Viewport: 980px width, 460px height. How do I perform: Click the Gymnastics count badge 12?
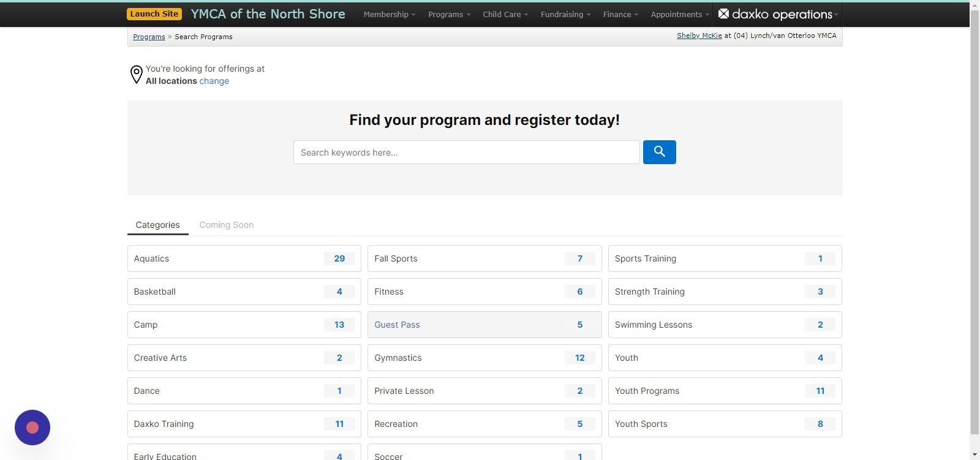(580, 358)
